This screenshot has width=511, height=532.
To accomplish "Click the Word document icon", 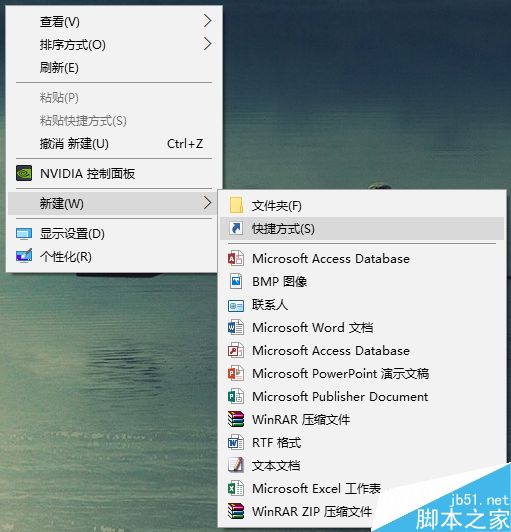I will 236,327.
